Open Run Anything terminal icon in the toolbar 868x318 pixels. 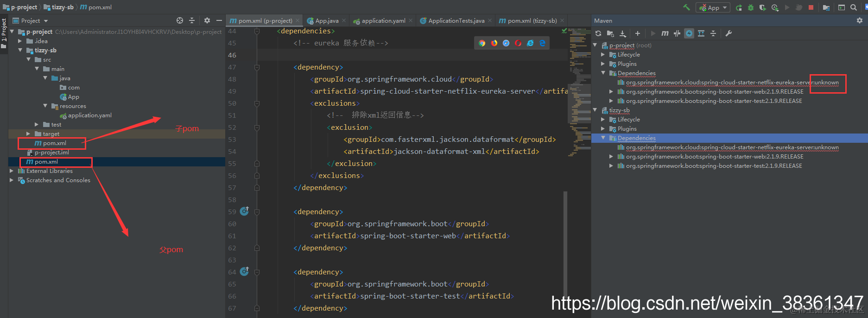click(842, 7)
